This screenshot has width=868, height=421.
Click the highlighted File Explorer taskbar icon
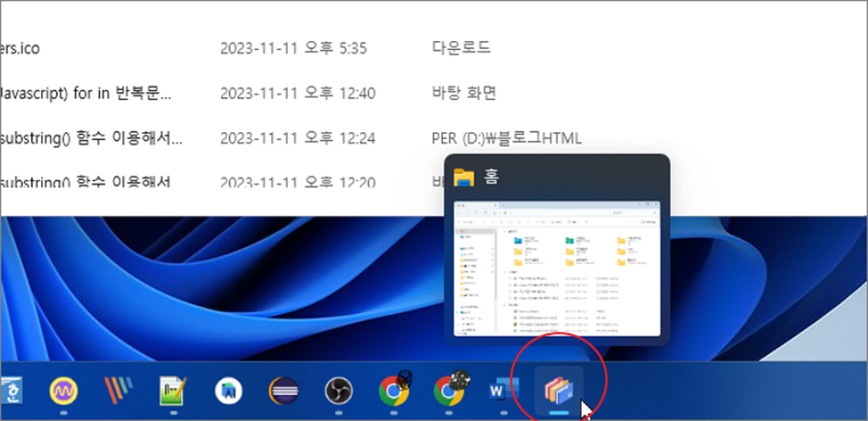(559, 390)
